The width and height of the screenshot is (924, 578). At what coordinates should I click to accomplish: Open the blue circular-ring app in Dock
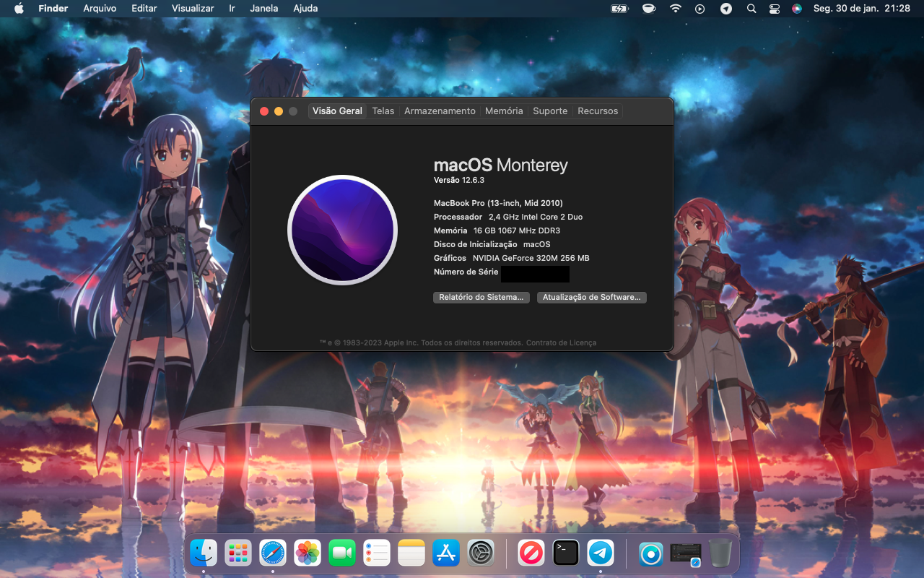(x=651, y=553)
